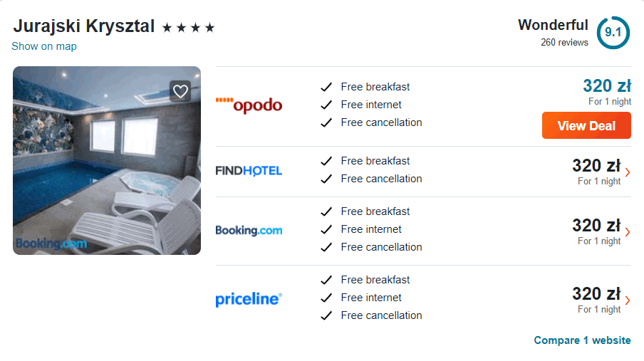The width and height of the screenshot is (644, 361).
Task: Open FindHotel deal via red chevron
Action: coord(627,172)
